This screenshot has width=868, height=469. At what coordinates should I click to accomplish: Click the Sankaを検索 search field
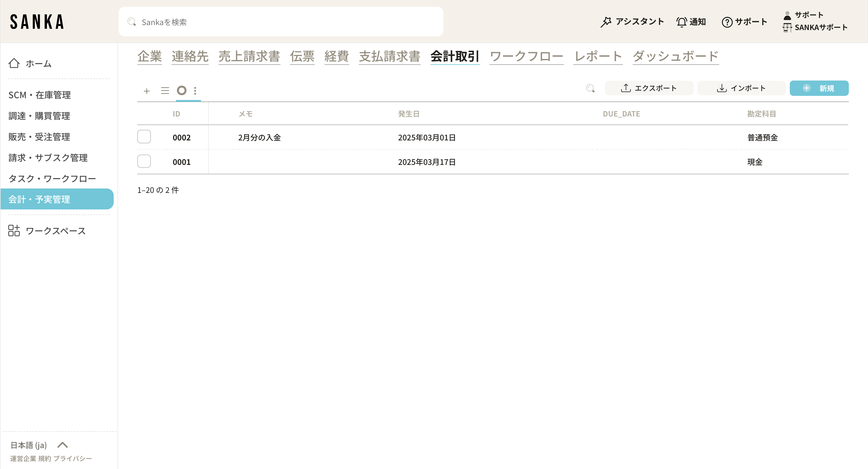pyautogui.click(x=280, y=22)
